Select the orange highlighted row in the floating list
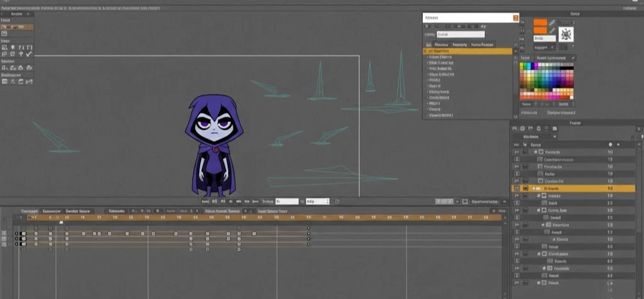644x299 pixels. pyautogui.click(x=465, y=51)
